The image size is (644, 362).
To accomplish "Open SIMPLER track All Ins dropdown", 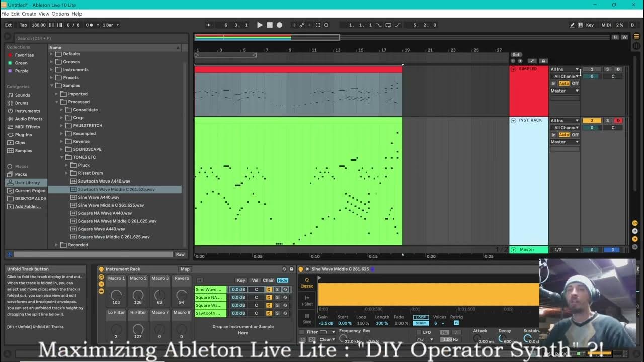I will pos(565,69).
